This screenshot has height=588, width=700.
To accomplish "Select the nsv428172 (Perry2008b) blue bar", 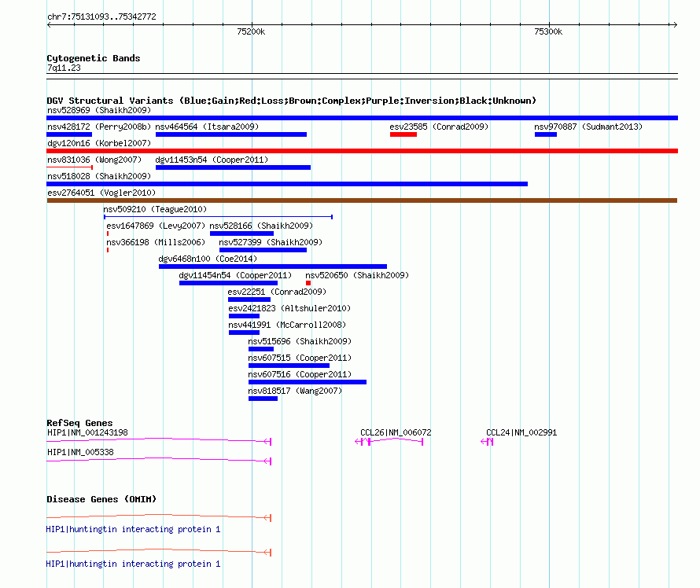I will pos(69,134).
